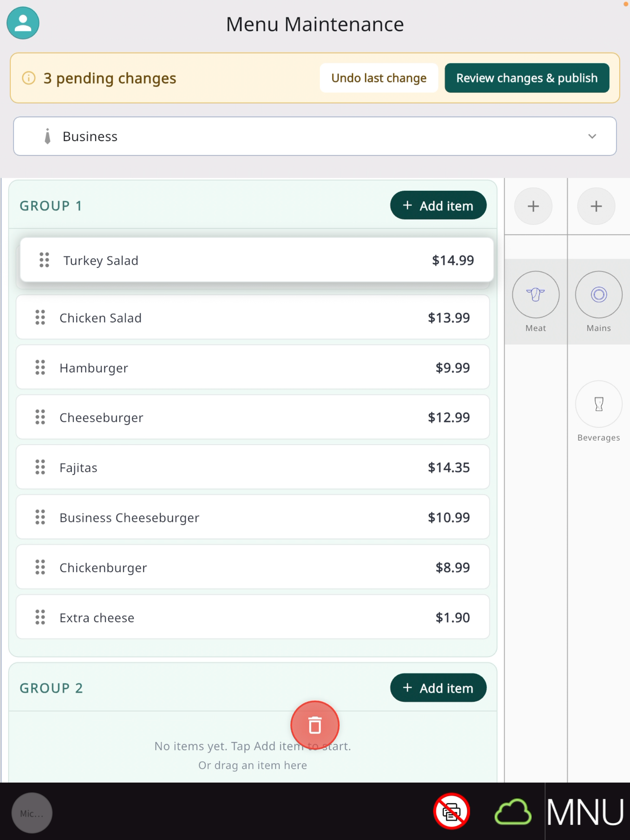Open the Beverages category icon
Screen dimensions: 630x840
click(598, 404)
